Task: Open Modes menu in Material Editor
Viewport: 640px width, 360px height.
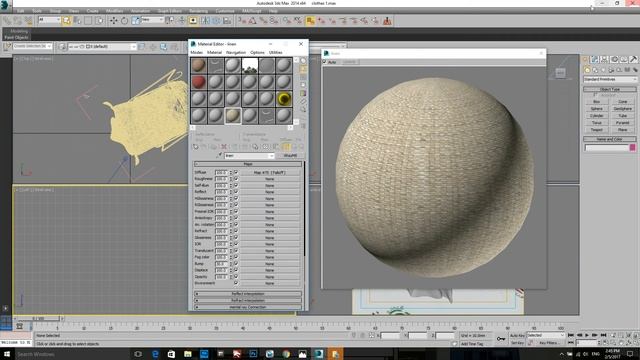Action: 196,53
